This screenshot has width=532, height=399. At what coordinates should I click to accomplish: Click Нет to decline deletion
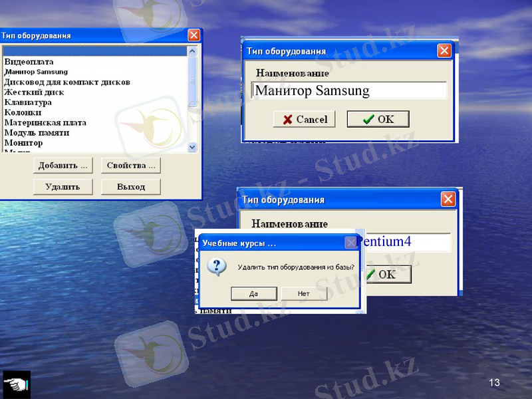pos(304,293)
